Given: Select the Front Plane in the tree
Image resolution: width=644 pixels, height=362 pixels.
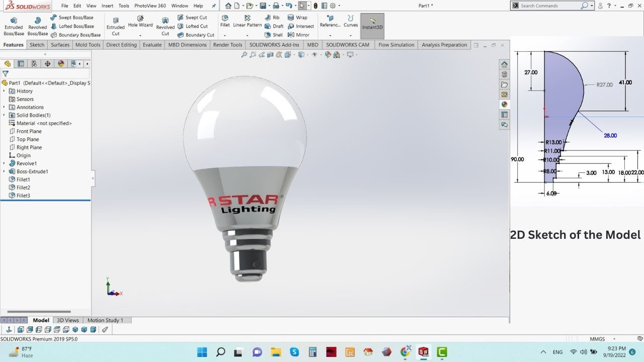Looking at the screenshot, I should click(x=29, y=131).
